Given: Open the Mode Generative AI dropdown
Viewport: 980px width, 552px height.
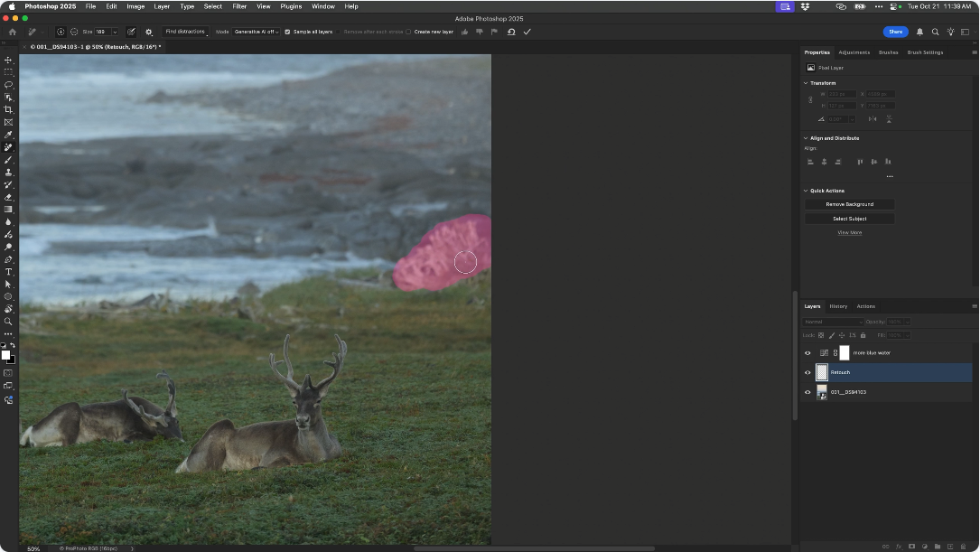Looking at the screenshot, I should [x=257, y=32].
